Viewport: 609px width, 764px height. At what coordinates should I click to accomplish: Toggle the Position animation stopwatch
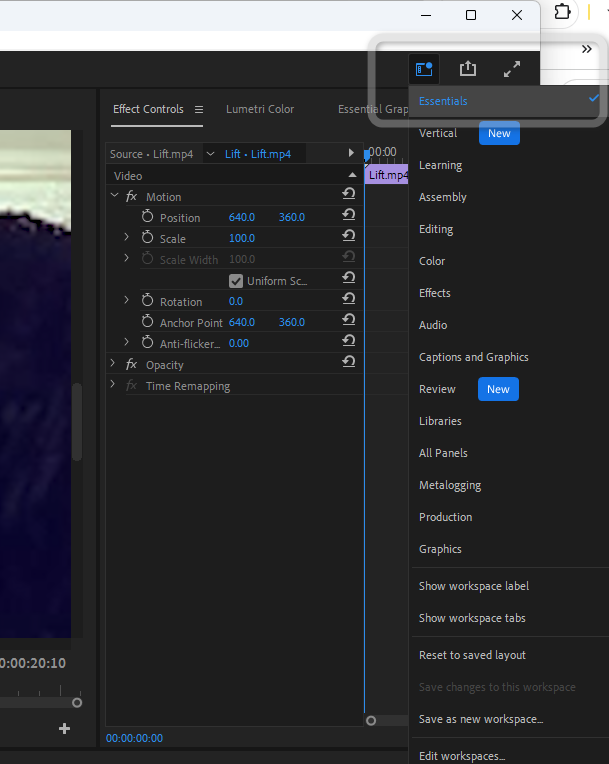click(148, 217)
